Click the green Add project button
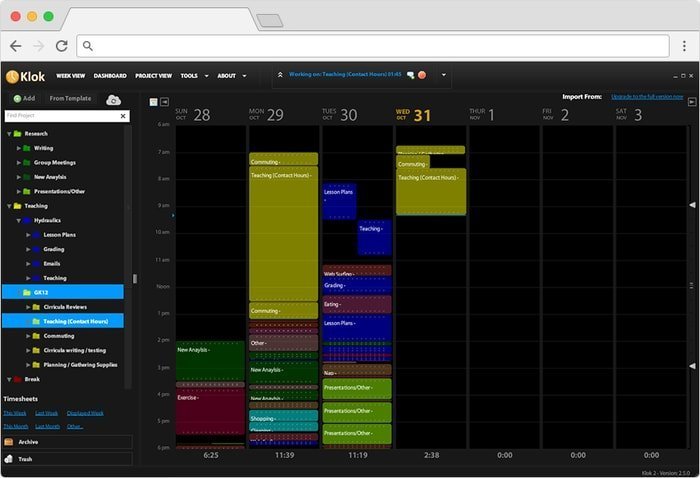700x478 pixels. [x=24, y=99]
